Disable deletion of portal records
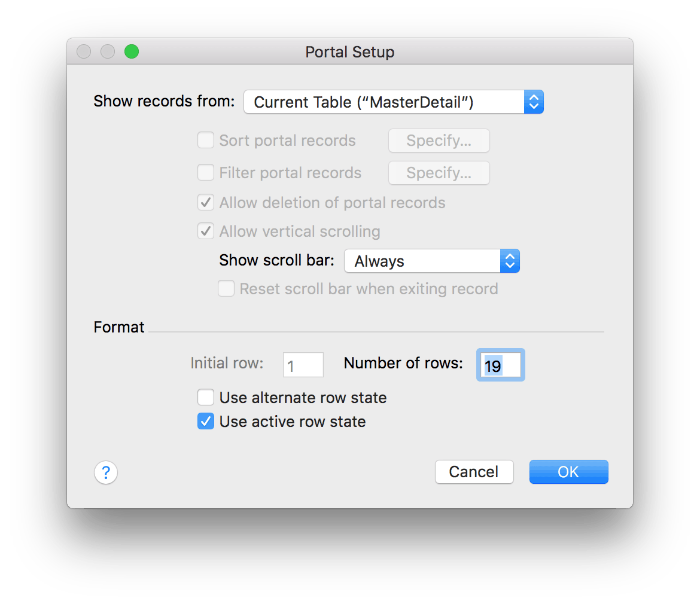The width and height of the screenshot is (700, 604). click(206, 202)
